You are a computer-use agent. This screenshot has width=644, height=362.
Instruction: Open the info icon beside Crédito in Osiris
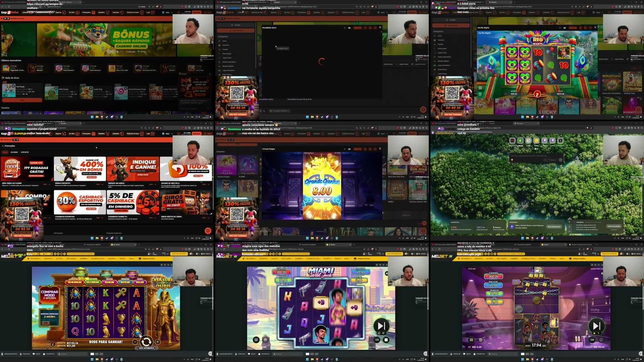53,344
